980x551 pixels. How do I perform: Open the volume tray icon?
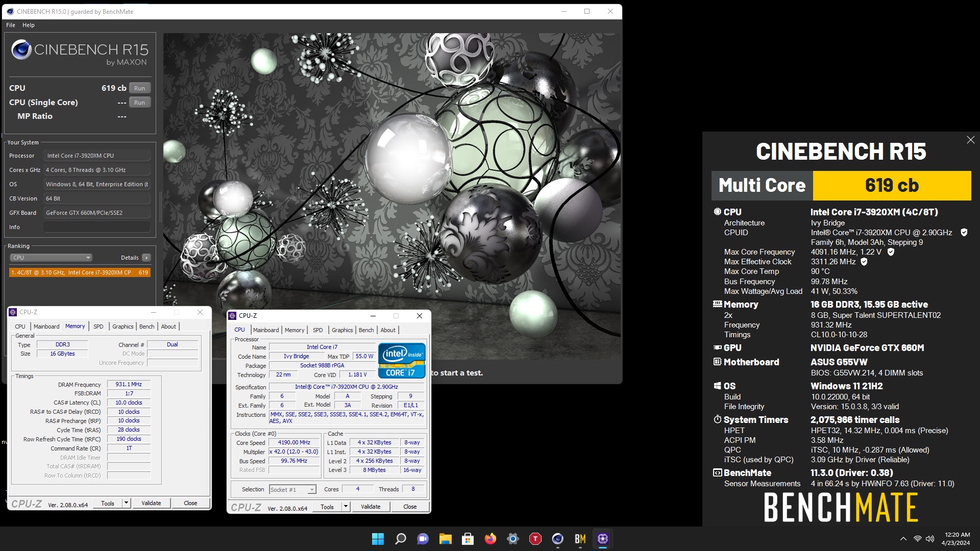click(930, 539)
